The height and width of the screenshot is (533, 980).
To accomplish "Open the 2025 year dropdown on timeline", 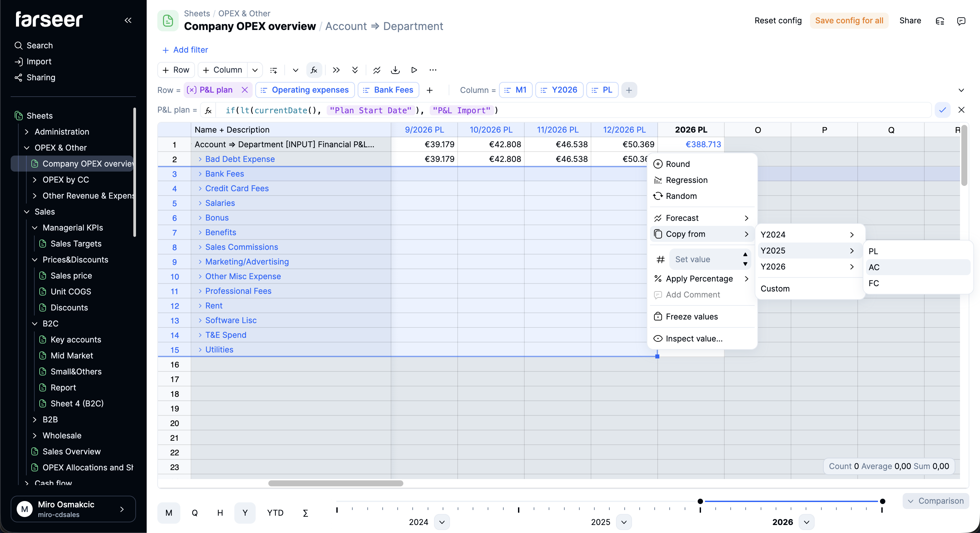I will [x=624, y=522].
